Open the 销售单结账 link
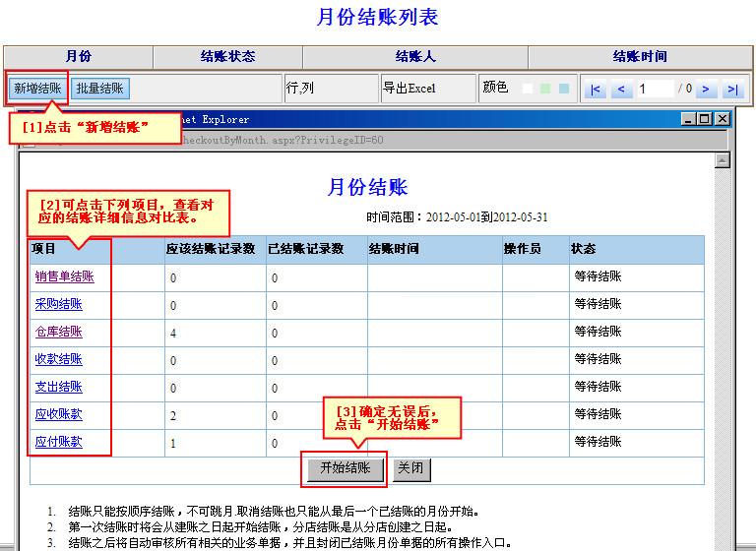This screenshot has width=756, height=551. [64, 277]
